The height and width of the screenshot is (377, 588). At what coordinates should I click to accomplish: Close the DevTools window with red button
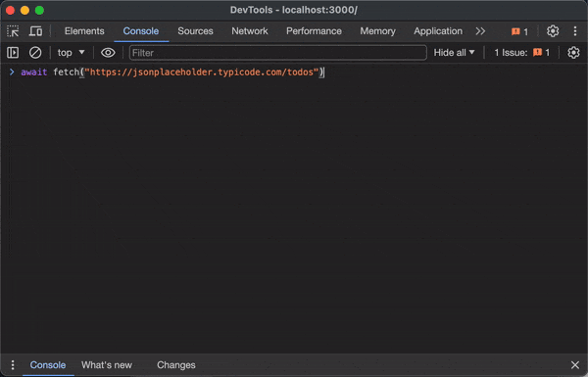10,10
